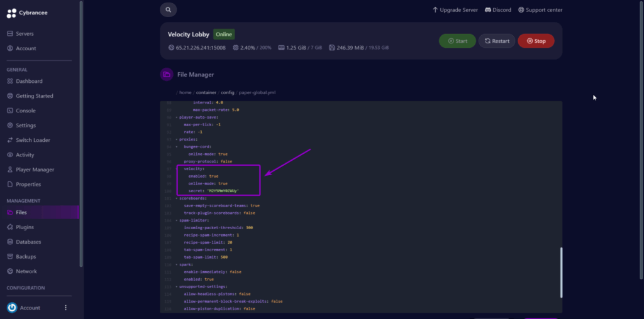Click the Online status badge
Image resolution: width=644 pixels, height=319 pixels.
[x=224, y=35]
